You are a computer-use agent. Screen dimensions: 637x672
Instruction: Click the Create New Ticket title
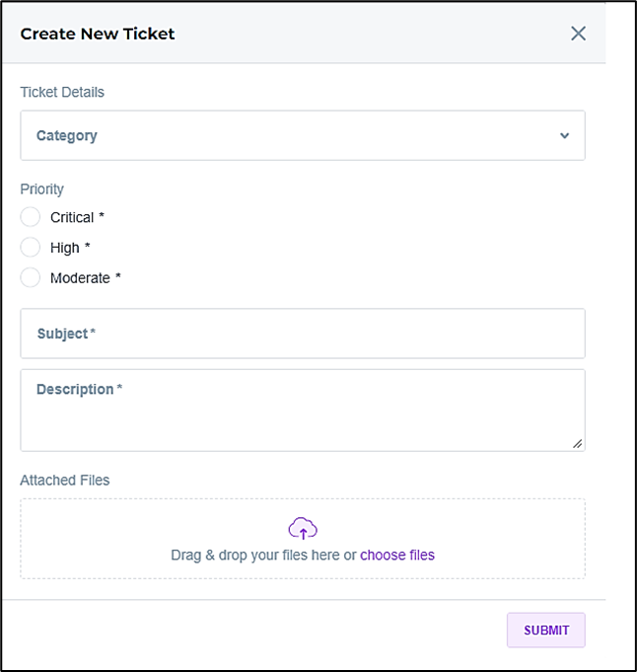[x=98, y=34]
